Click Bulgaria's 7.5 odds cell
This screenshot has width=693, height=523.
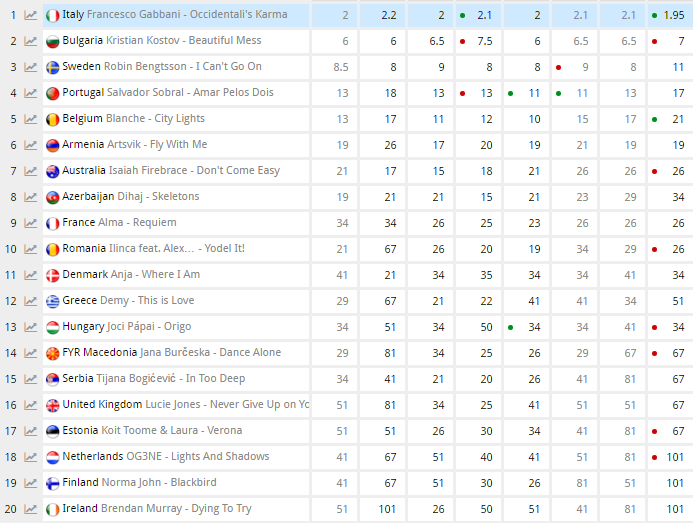[486, 41]
